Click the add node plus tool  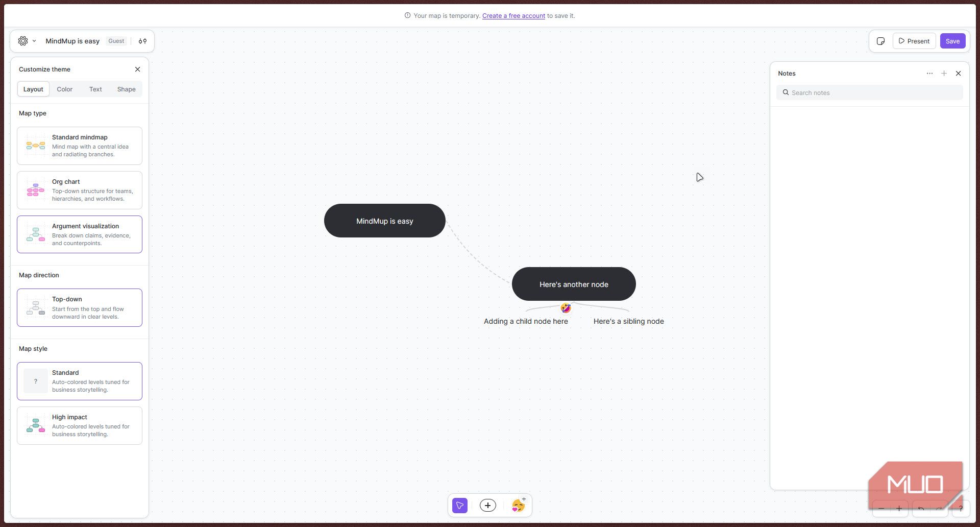pyautogui.click(x=488, y=506)
